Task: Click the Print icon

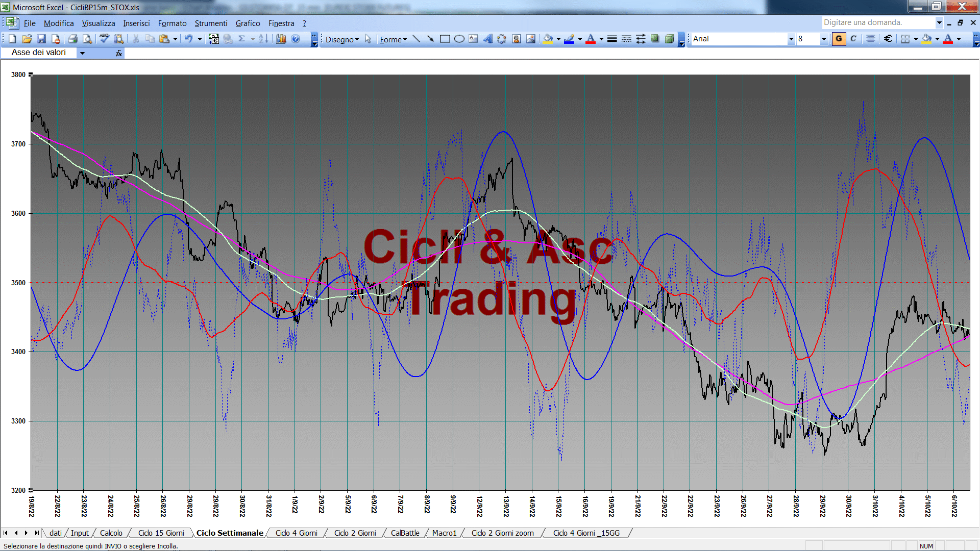Action: pos(72,39)
